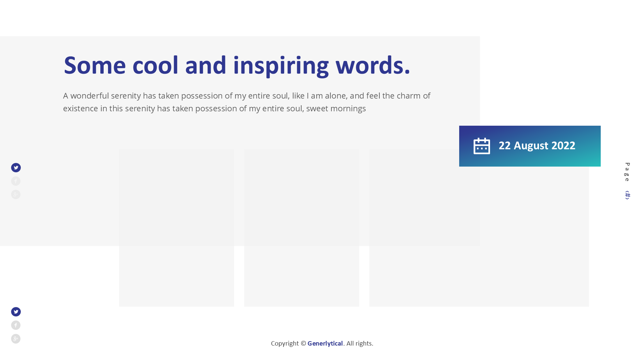Click the Twitter icon in the gray header section
This screenshot has width=644, height=362.
pyautogui.click(x=16, y=168)
